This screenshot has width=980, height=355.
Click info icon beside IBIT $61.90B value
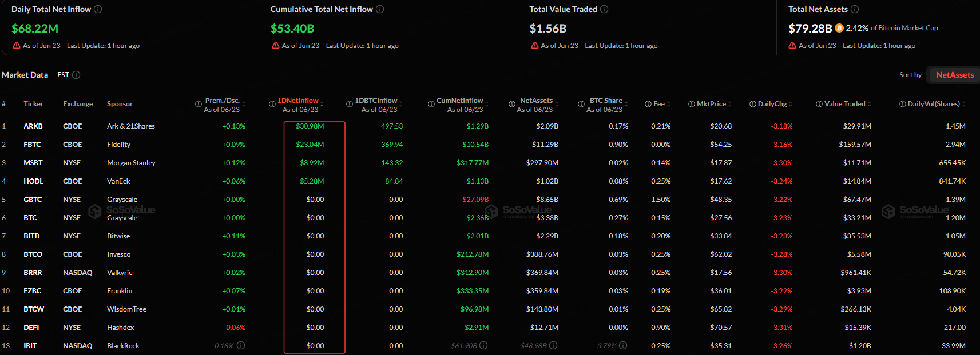(x=483, y=345)
